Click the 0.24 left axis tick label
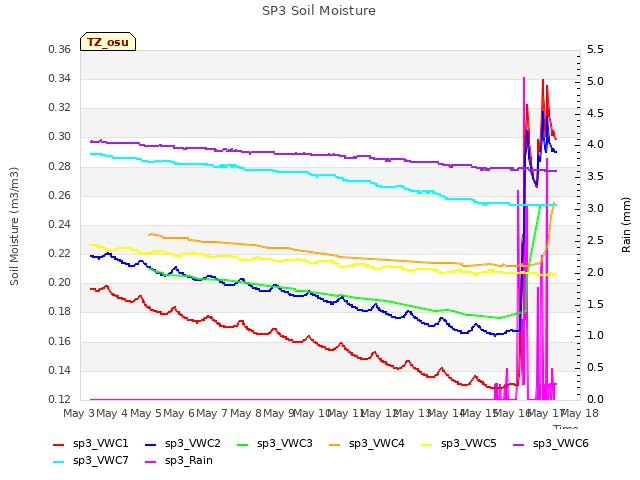Image resolution: width=640 pixels, height=480 pixels. click(x=60, y=224)
